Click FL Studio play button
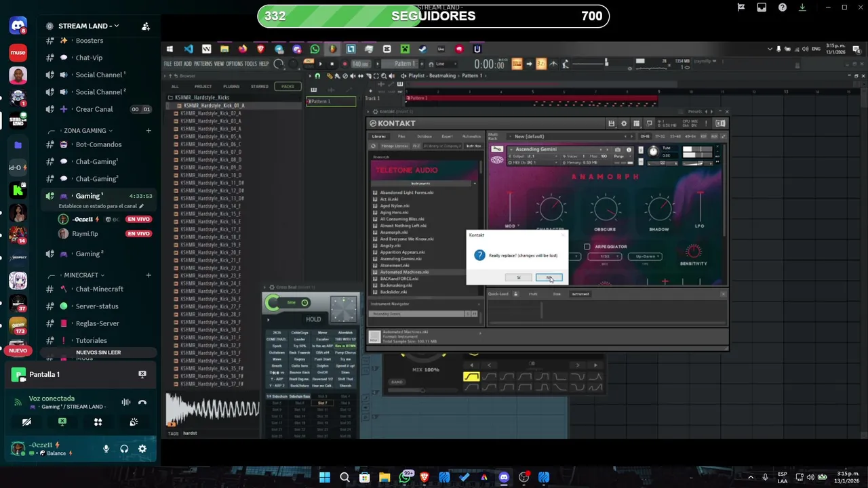 [321, 64]
